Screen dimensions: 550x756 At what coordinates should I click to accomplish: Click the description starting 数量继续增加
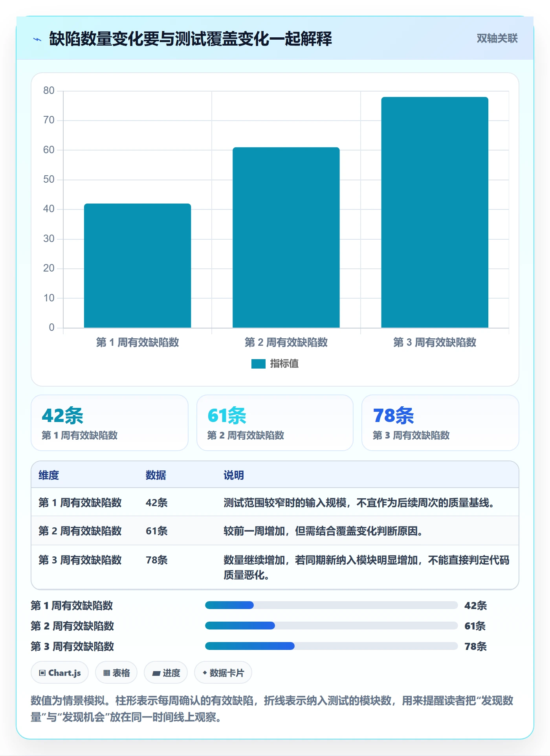click(367, 567)
